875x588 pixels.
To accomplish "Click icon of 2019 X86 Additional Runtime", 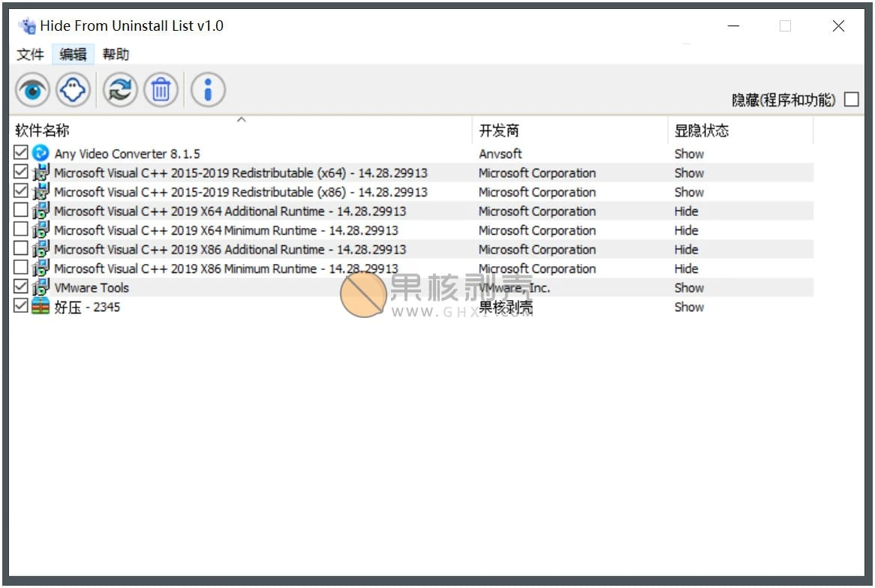I will pos(41,249).
